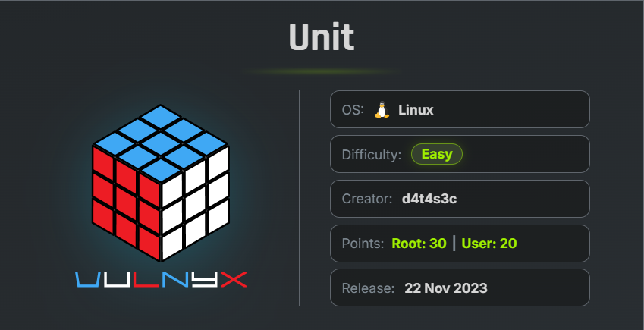The height and width of the screenshot is (330, 644).
Task: Click the Root: 30 points text
Action: click(x=419, y=244)
